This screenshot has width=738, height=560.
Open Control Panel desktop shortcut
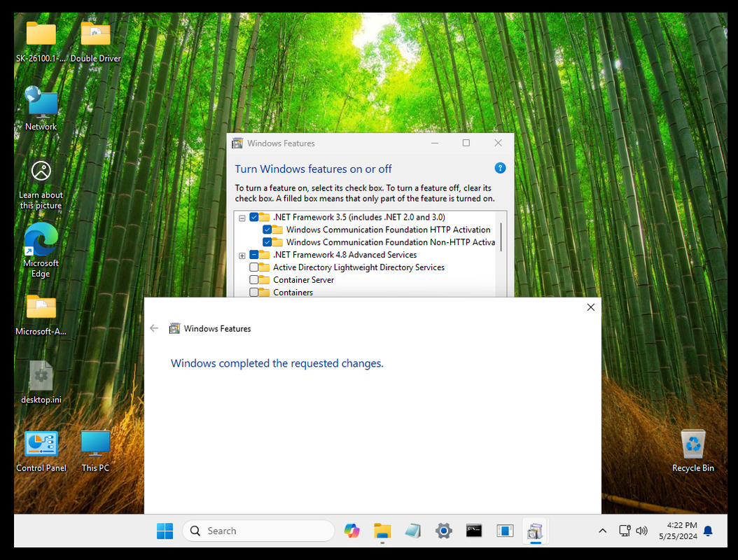pos(41,451)
